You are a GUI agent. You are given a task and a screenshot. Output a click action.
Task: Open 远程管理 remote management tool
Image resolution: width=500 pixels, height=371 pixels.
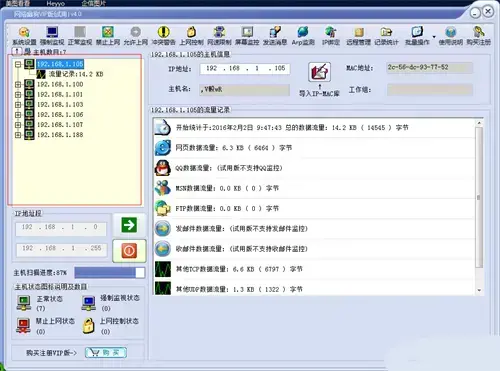(x=358, y=36)
